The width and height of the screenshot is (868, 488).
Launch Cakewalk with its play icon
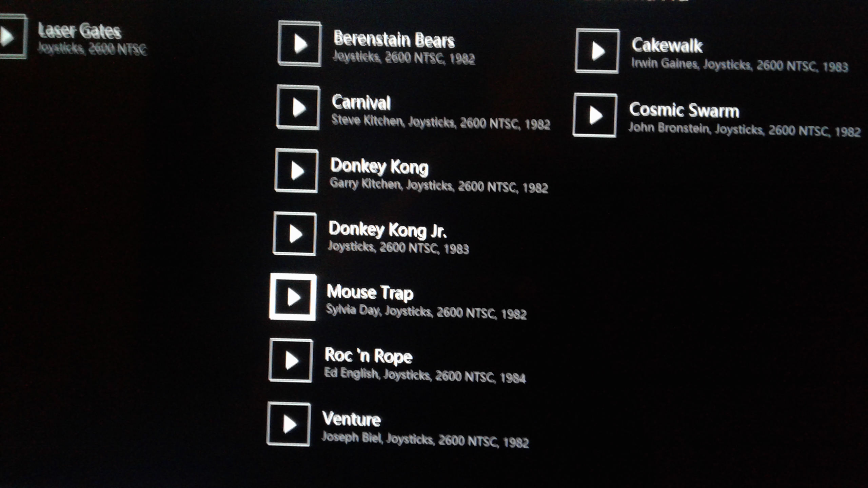point(597,51)
